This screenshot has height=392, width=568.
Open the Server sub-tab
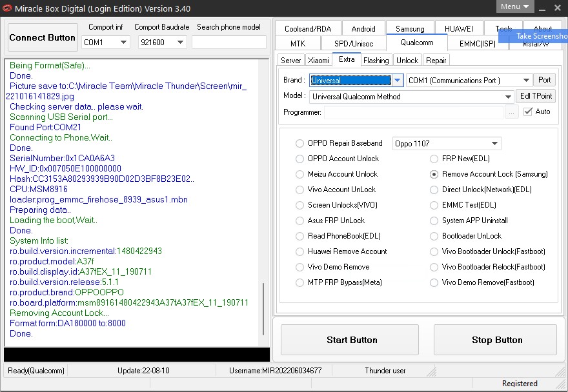tap(291, 60)
